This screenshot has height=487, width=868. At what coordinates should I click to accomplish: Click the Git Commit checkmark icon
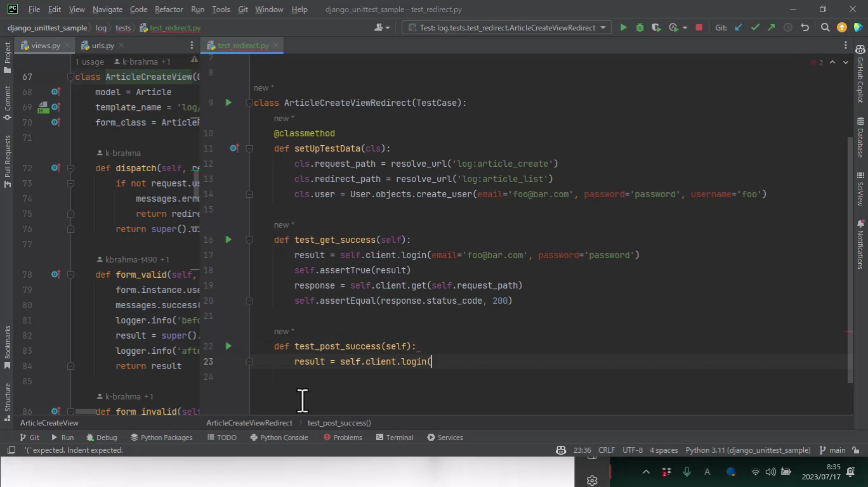point(754,27)
